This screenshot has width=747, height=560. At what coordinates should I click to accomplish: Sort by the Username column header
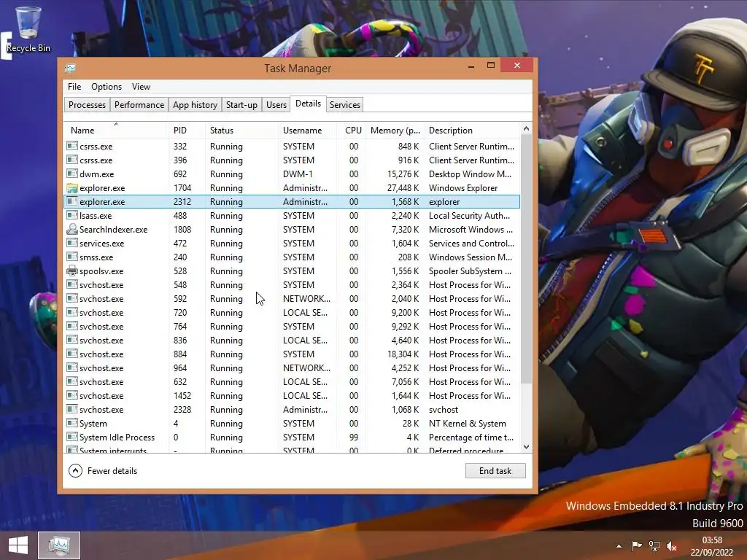point(307,131)
